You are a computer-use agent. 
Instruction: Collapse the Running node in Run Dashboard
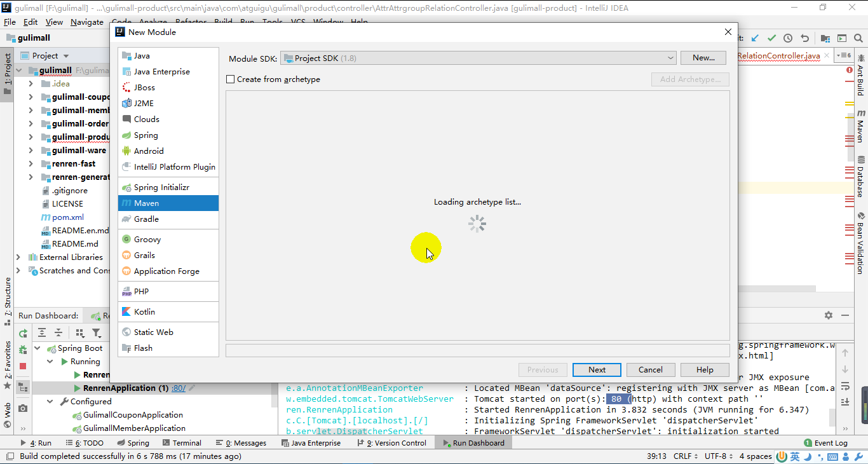[x=51, y=362]
